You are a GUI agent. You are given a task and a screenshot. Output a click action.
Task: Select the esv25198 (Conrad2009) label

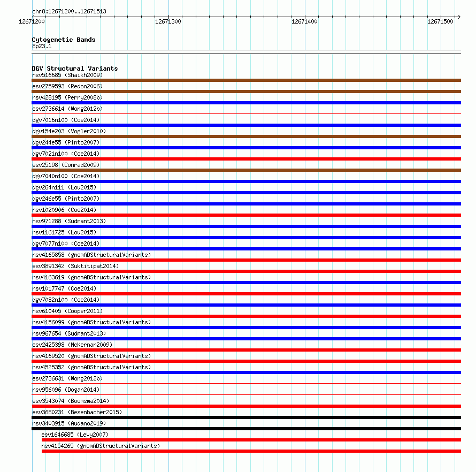pos(66,165)
